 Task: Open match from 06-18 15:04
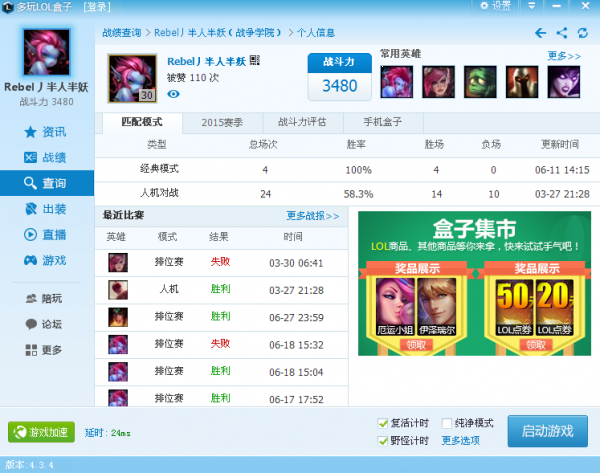222,372
